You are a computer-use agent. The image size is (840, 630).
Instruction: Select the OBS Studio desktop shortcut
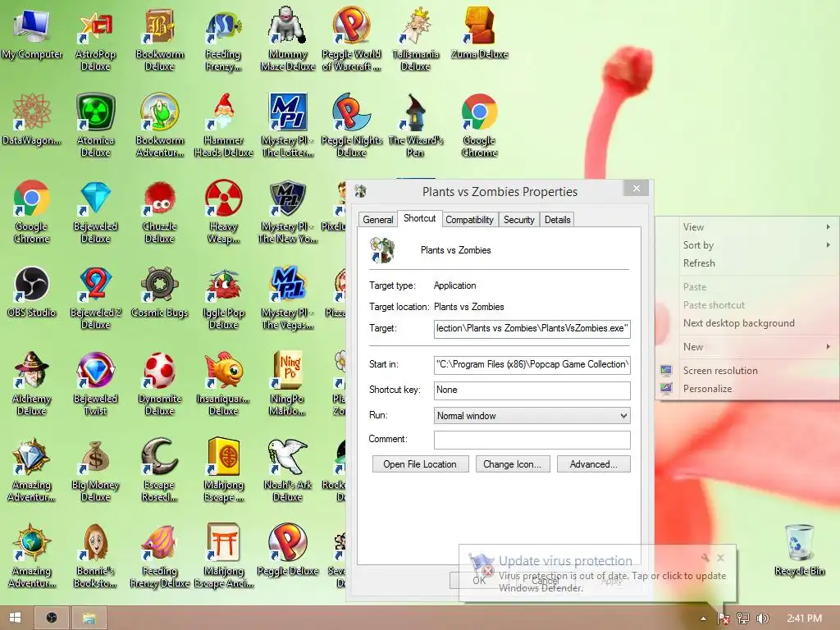32,293
